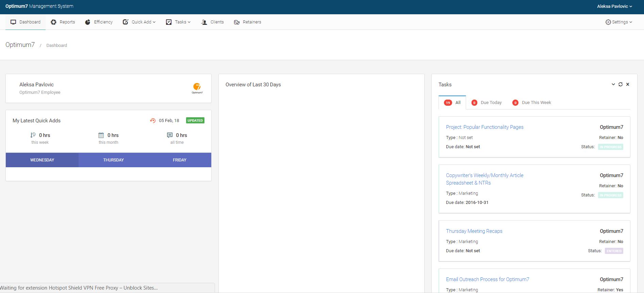
Task: Open Project: Popular Functionality Pages task
Action: coord(485,127)
